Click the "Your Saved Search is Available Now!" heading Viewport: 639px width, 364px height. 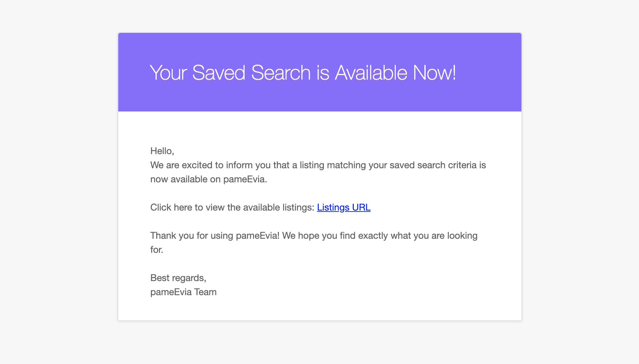(302, 73)
